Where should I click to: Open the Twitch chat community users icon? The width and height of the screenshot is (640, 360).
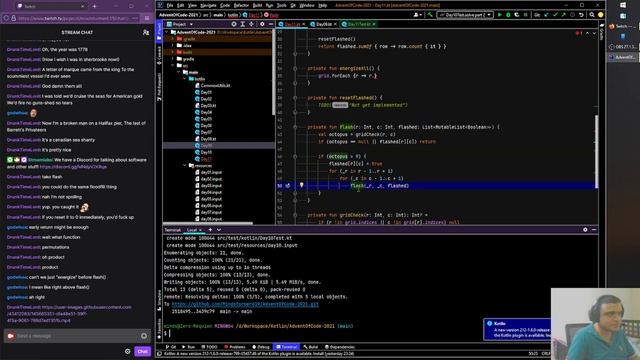click(146, 32)
